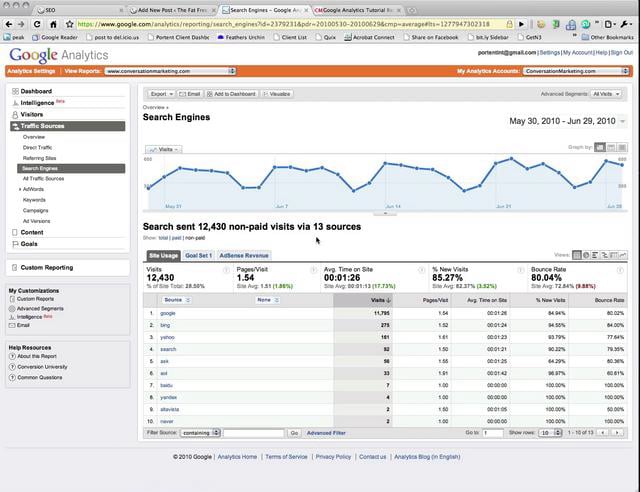The height and width of the screenshot is (492, 640).
Task: Click the filter Go button
Action: [294, 433]
